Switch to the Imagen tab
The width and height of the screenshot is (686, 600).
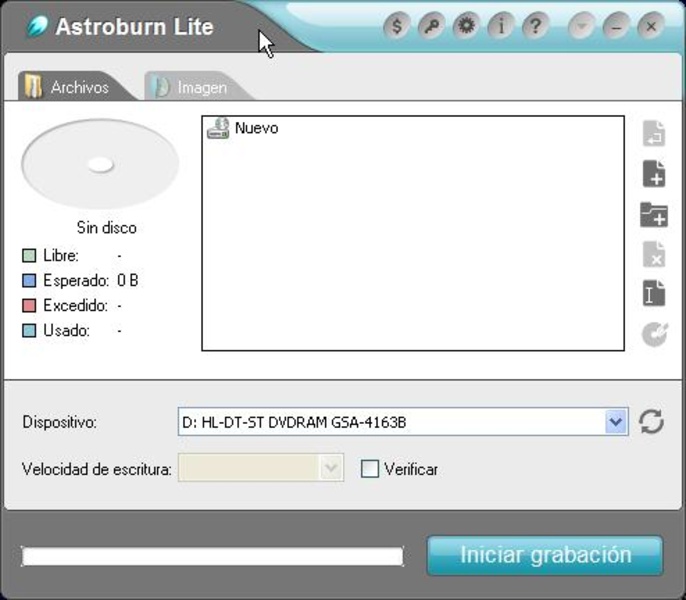pyautogui.click(x=199, y=86)
